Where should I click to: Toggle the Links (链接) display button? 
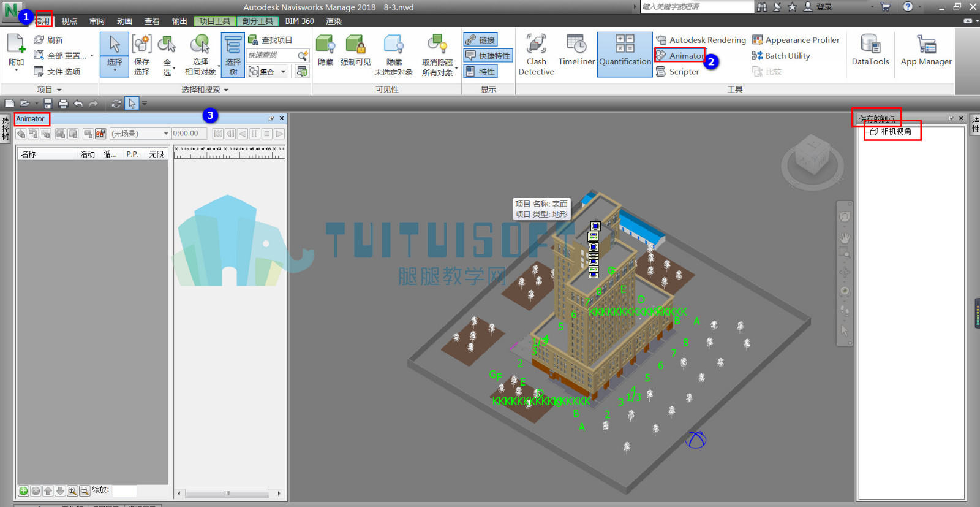480,40
